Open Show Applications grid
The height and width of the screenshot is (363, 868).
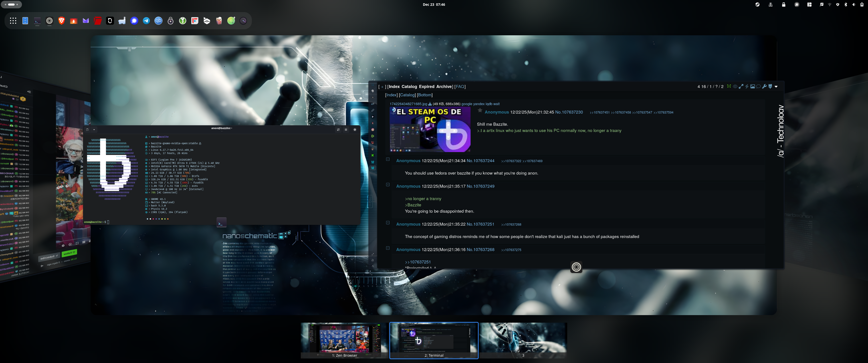pos(13,21)
